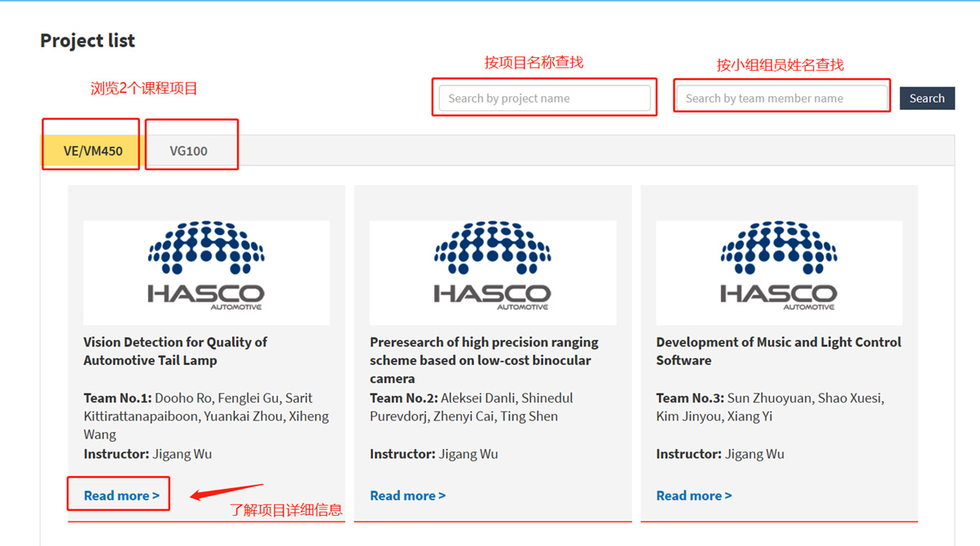Read more about Vision Detection project
Screen dimensions: 980x546
click(121, 495)
